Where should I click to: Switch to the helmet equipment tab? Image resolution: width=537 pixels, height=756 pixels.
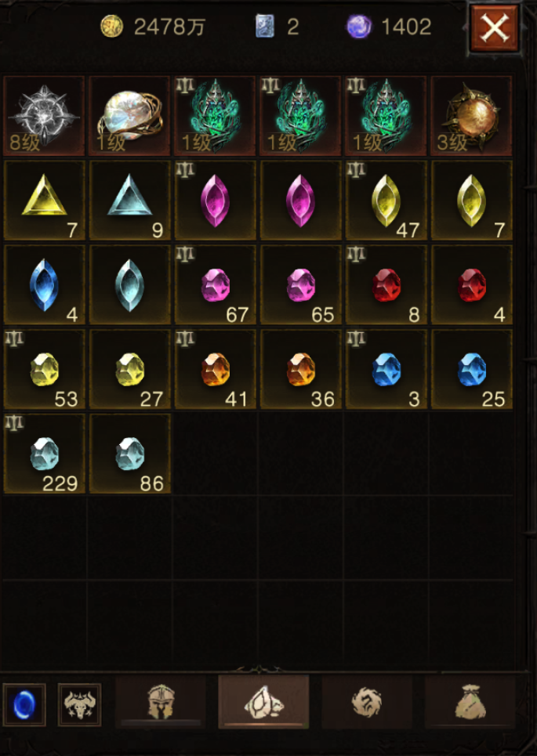pos(160,701)
